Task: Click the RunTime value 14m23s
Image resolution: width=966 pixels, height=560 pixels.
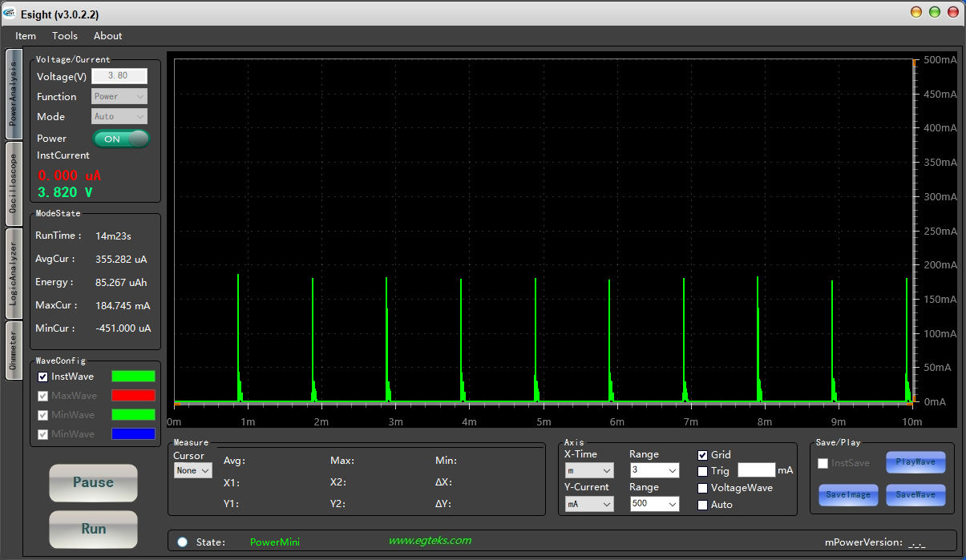Action: tap(113, 236)
